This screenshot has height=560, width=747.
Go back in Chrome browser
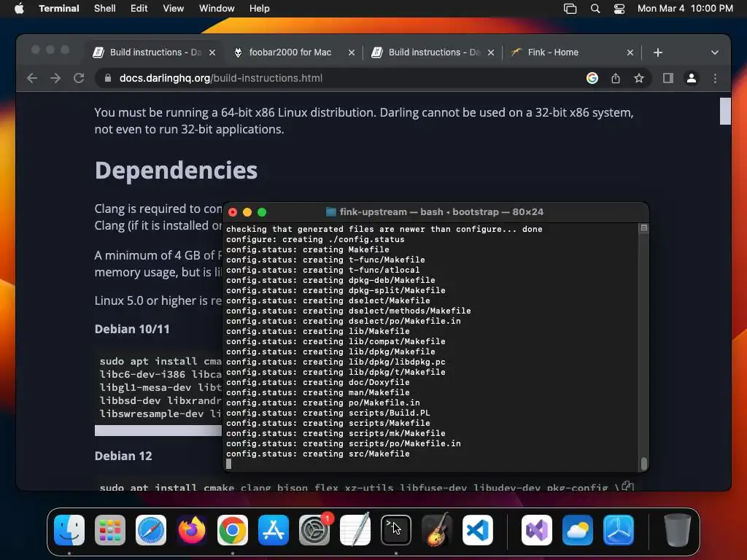[32, 78]
